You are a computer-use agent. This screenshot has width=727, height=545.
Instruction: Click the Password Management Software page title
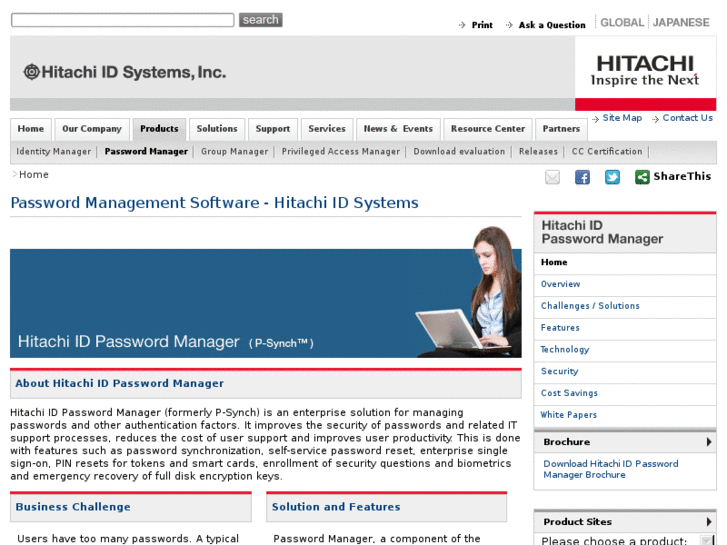(x=214, y=203)
